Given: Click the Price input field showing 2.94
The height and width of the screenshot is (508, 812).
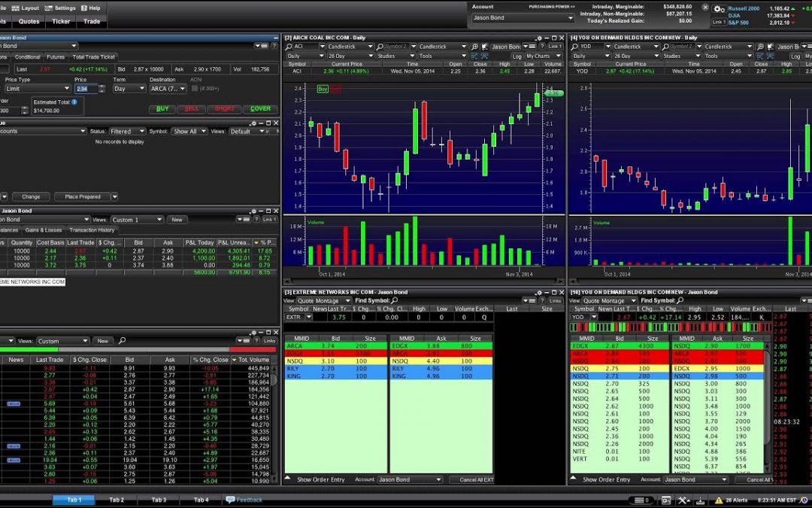Looking at the screenshot, I should click(x=86, y=89).
